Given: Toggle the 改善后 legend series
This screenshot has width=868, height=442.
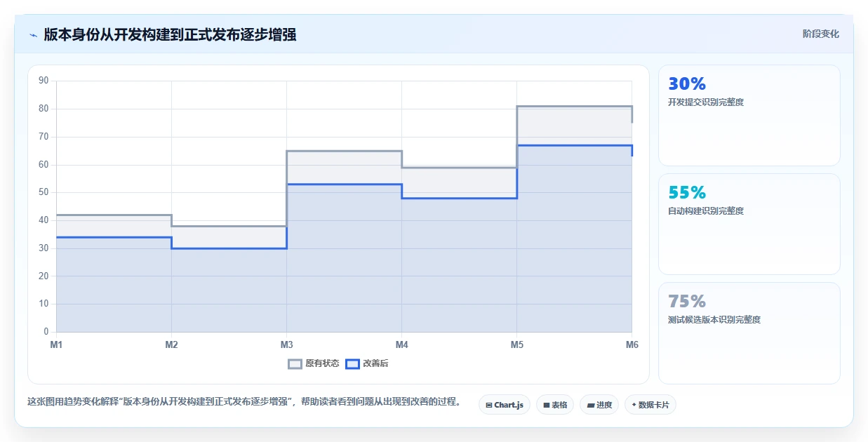Looking at the screenshot, I should click(x=368, y=363).
